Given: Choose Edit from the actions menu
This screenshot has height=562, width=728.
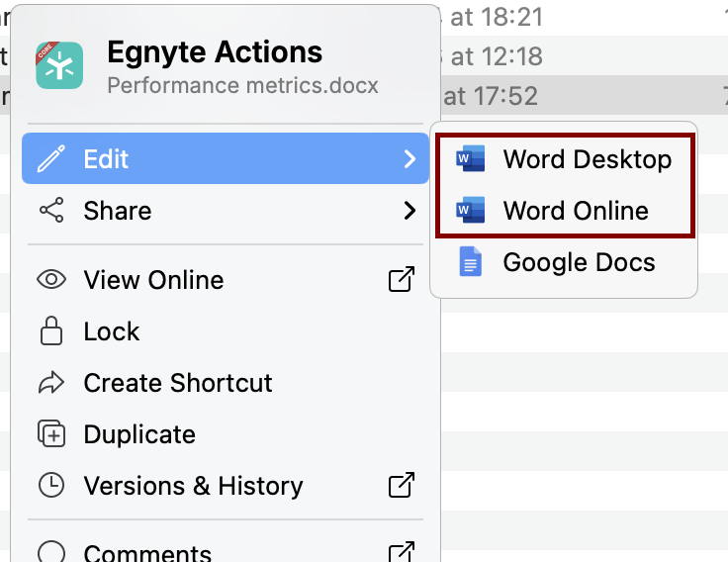Looking at the screenshot, I should 226,158.
